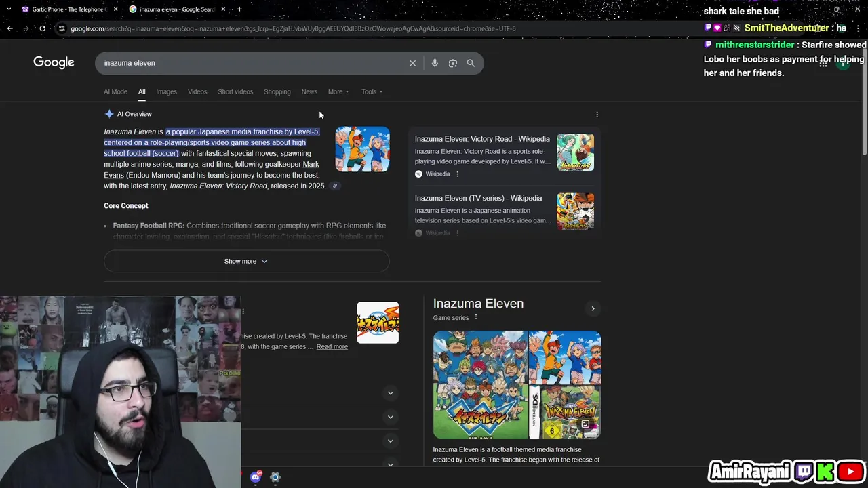
Task: Click the more images icon on the panel photo
Action: [585, 424]
